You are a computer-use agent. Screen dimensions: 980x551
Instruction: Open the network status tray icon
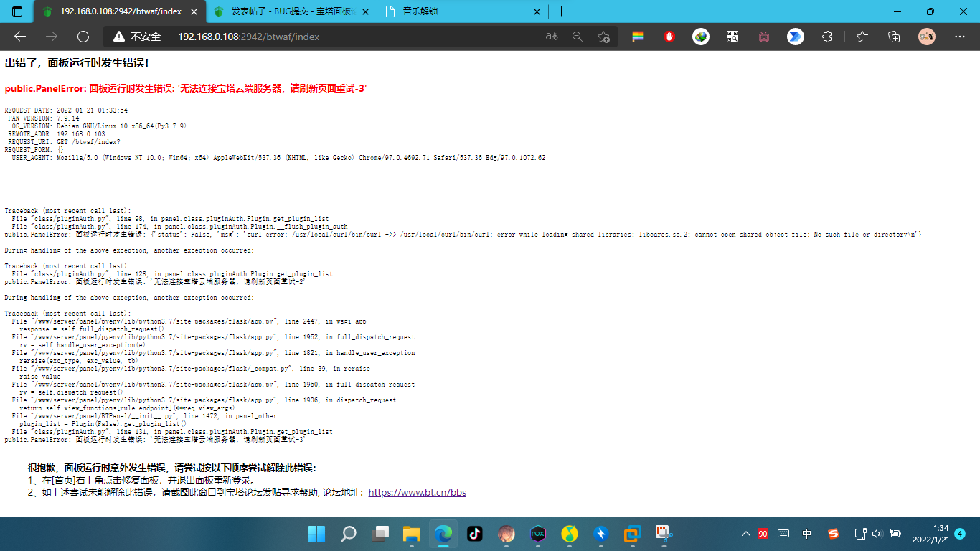point(860,534)
